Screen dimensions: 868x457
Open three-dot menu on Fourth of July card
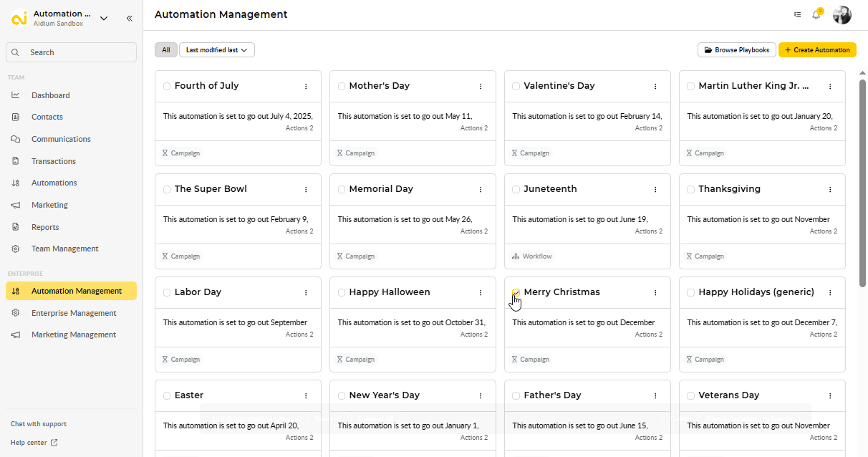click(306, 86)
